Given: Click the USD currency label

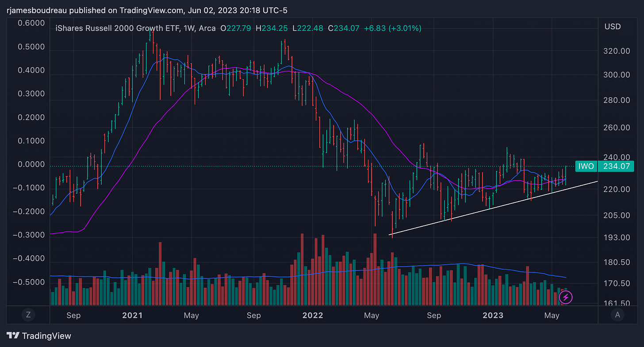Looking at the screenshot, I should tap(613, 27).
